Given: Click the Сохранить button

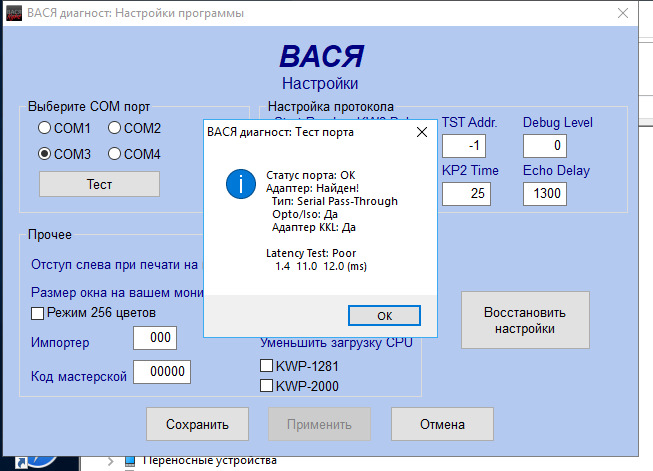Looking at the screenshot, I should pyautogui.click(x=197, y=424).
